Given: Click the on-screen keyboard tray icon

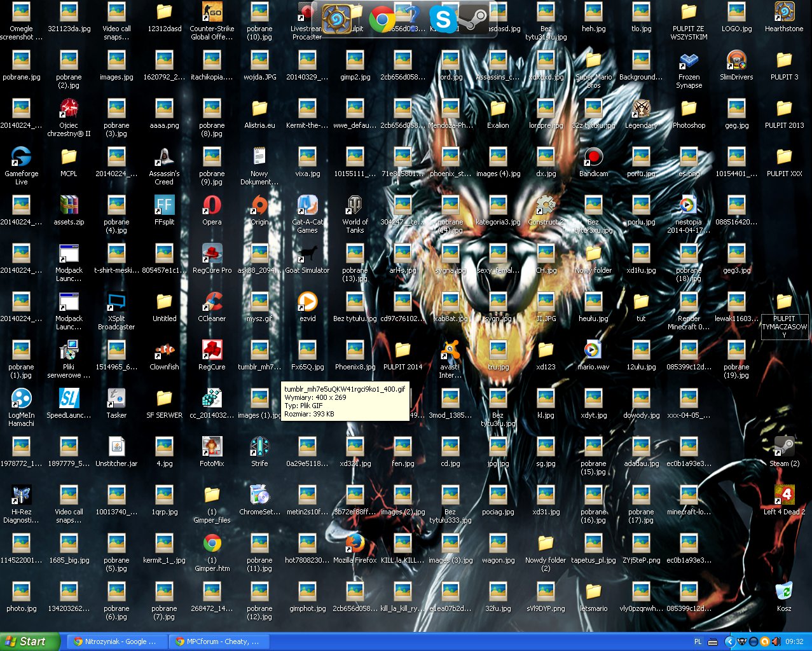Looking at the screenshot, I should [x=713, y=642].
